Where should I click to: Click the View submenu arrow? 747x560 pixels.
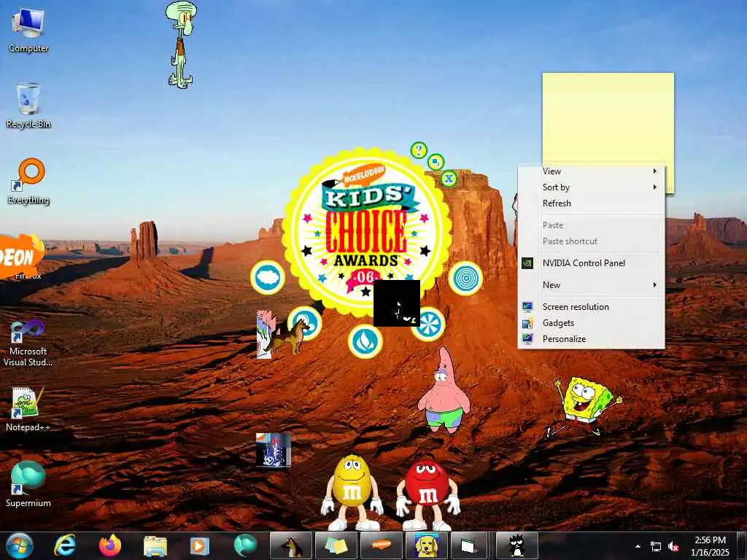coord(655,171)
